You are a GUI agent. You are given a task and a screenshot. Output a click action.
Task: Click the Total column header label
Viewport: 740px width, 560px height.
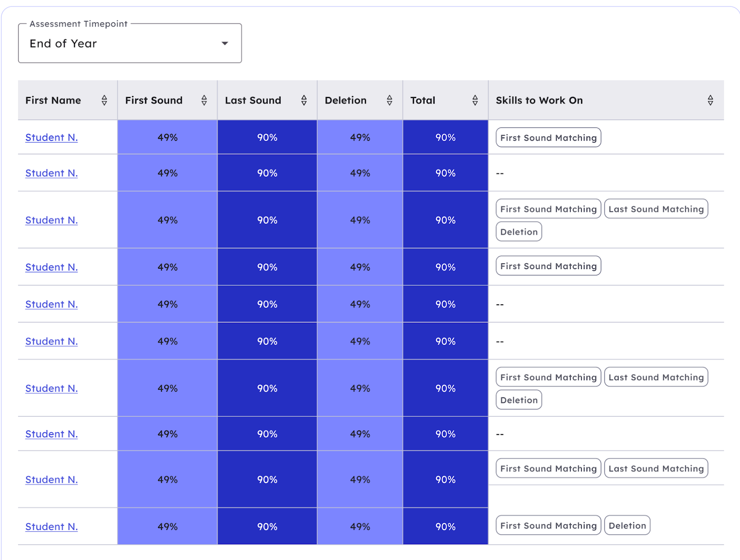[x=423, y=100]
